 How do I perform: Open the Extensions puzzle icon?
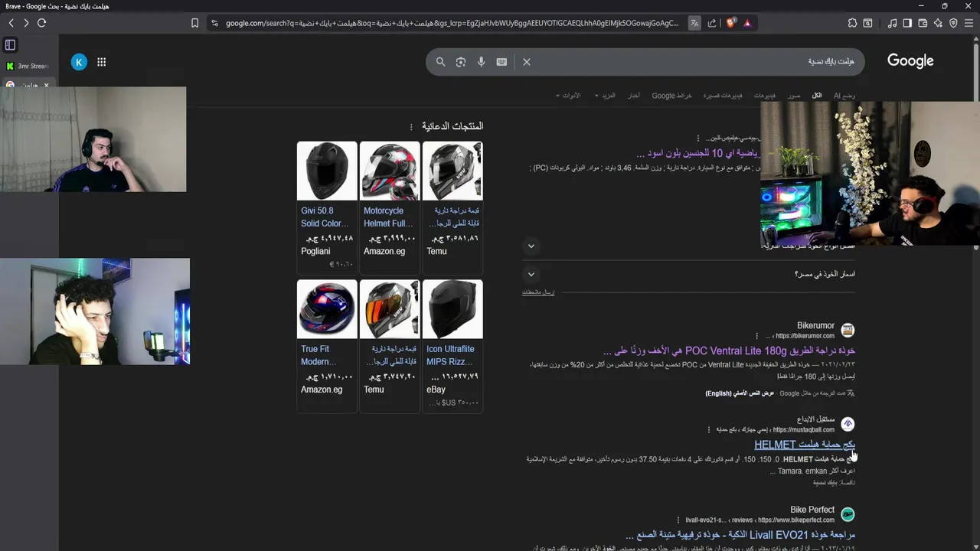[x=852, y=23]
